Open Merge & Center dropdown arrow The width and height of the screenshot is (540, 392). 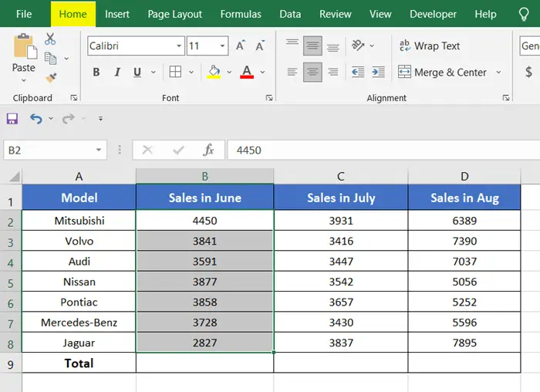coord(498,72)
